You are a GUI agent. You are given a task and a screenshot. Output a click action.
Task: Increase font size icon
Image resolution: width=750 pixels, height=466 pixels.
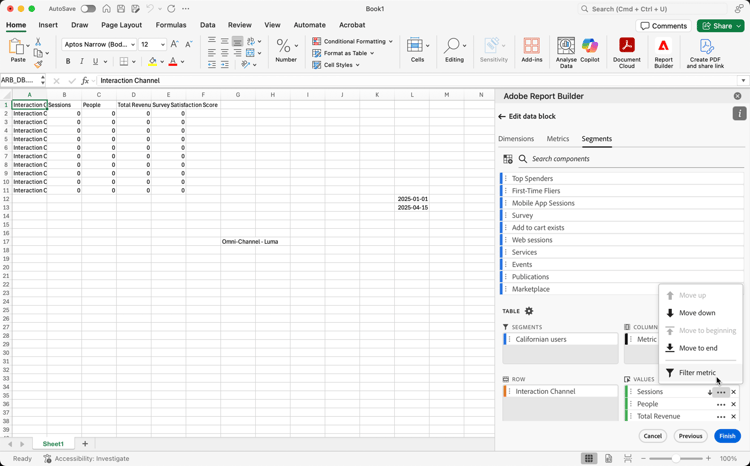(175, 44)
